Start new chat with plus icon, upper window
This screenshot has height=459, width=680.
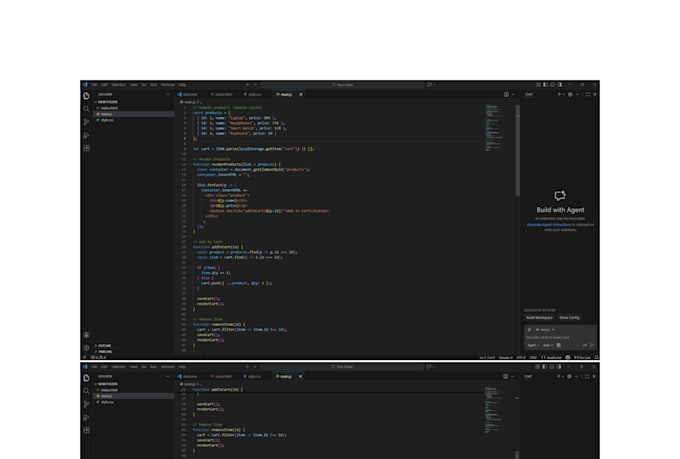point(559,94)
